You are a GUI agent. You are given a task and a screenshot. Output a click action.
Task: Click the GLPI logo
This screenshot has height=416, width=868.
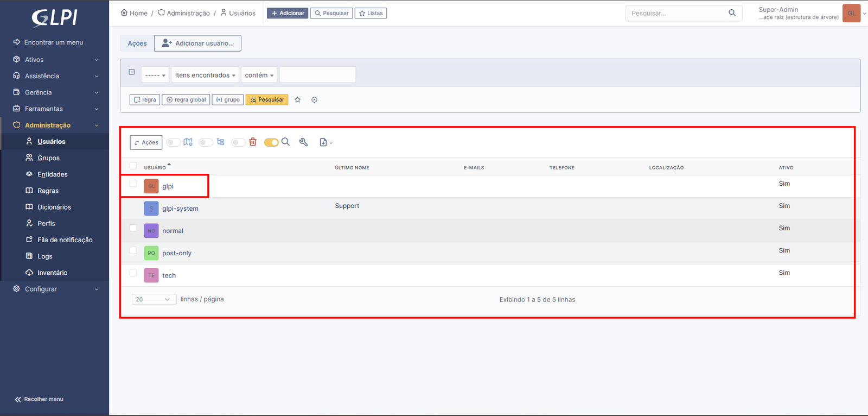click(x=54, y=18)
